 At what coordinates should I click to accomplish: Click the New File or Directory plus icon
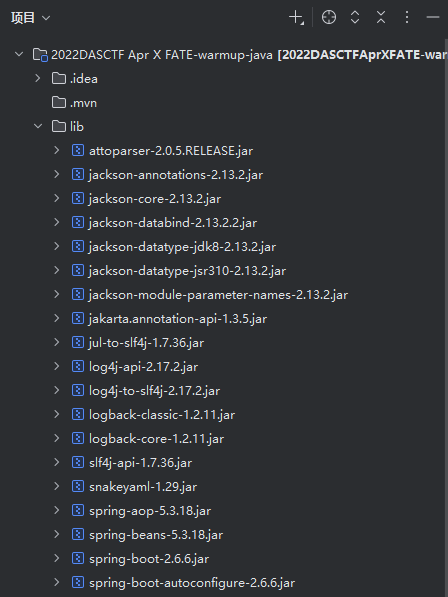click(296, 18)
